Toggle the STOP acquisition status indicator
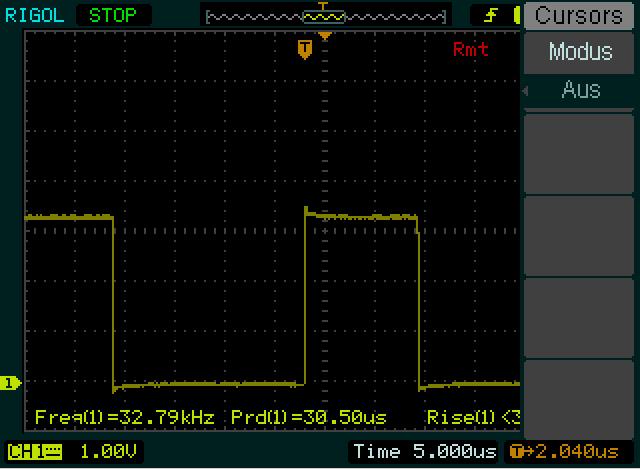The width and height of the screenshot is (640, 469). (x=114, y=15)
